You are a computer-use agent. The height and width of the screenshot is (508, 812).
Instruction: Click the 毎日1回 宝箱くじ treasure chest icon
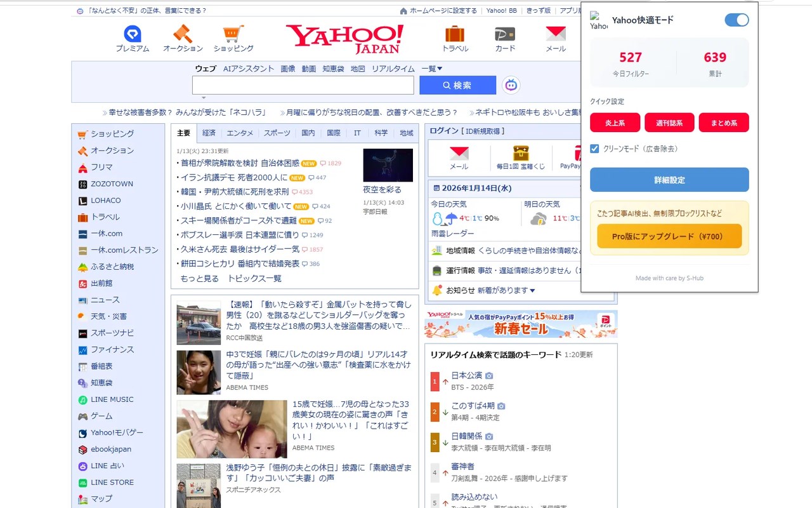[x=521, y=153]
